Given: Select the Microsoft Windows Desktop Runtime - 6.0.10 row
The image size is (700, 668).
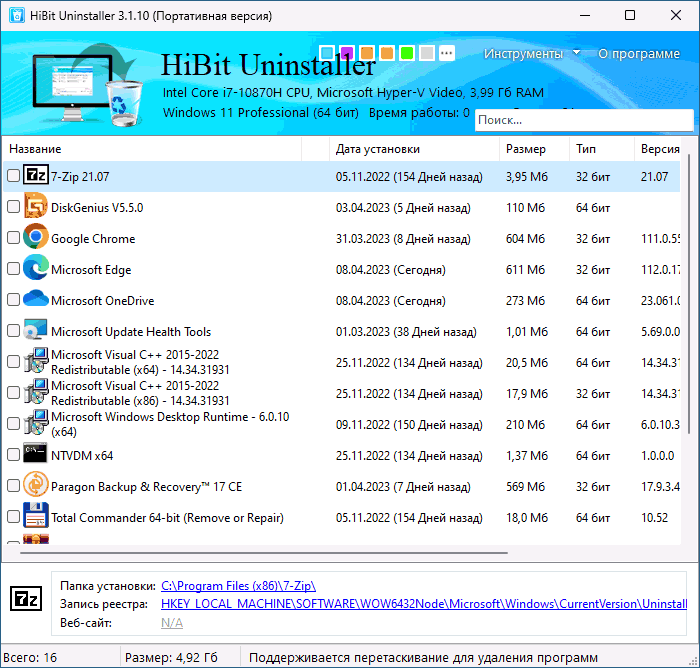Looking at the screenshot, I should tap(342, 424).
